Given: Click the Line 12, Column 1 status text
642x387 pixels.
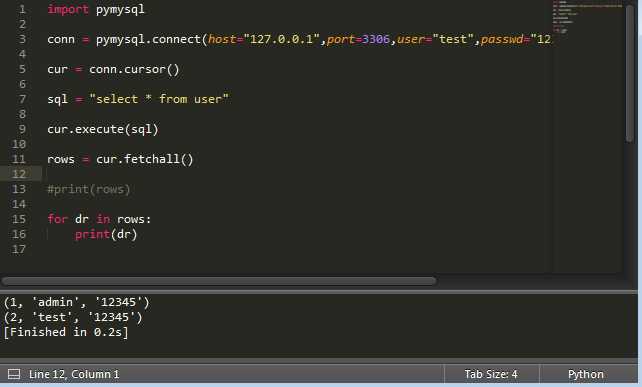Looking at the screenshot, I should [74, 374].
